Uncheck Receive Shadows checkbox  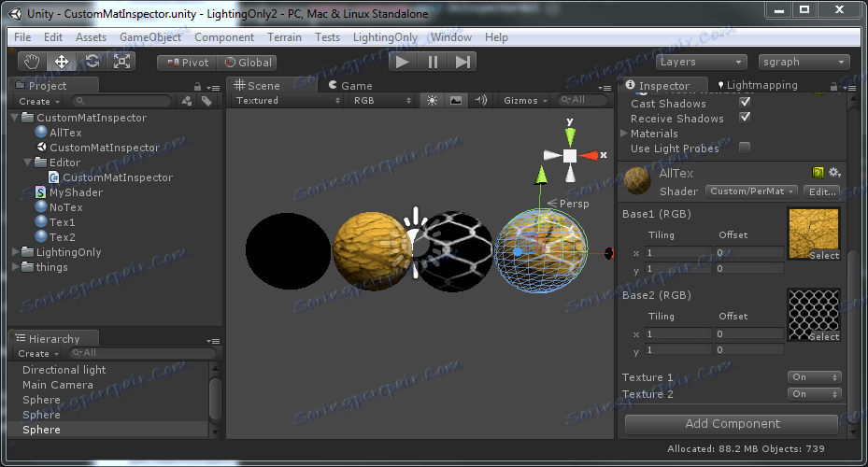(x=745, y=118)
